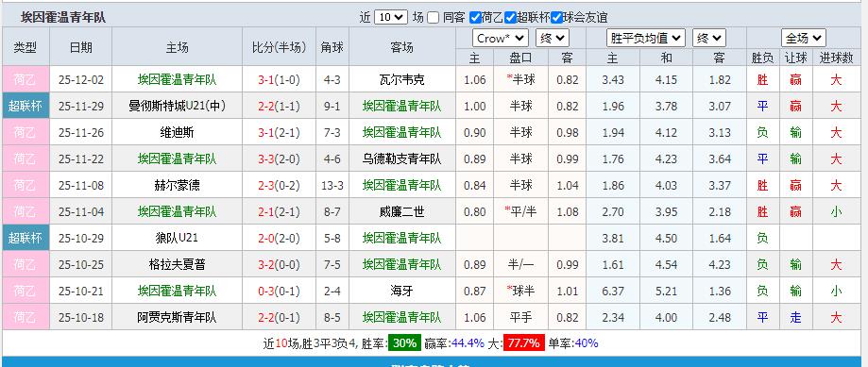Uncheck the 荷乙 league filter
Viewport: 868px width, 367px height.
pyautogui.click(x=475, y=17)
